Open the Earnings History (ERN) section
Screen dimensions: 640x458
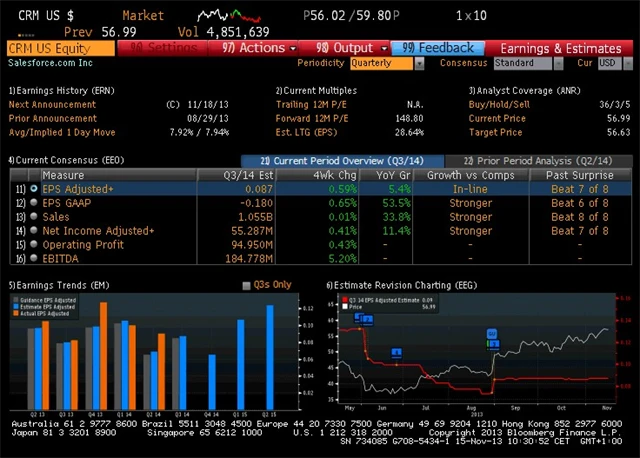click(x=62, y=90)
